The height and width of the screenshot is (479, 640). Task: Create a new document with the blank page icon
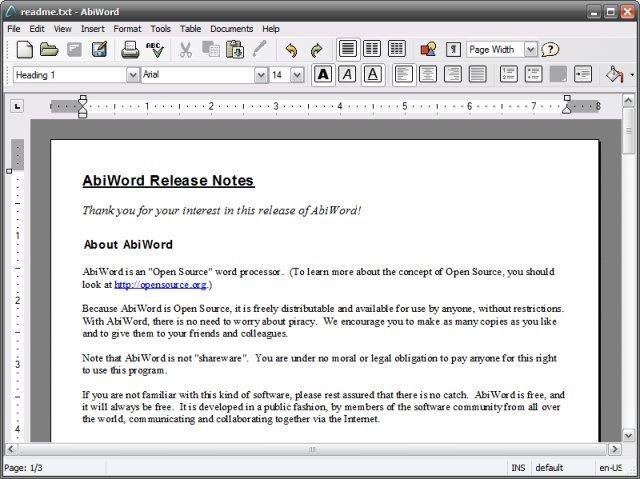(24, 50)
